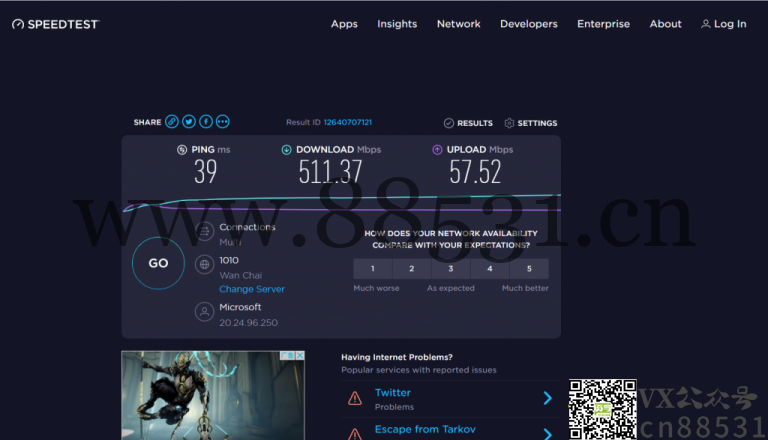Open the Enterprise menu
The width and height of the screenshot is (768, 440).
pos(603,24)
